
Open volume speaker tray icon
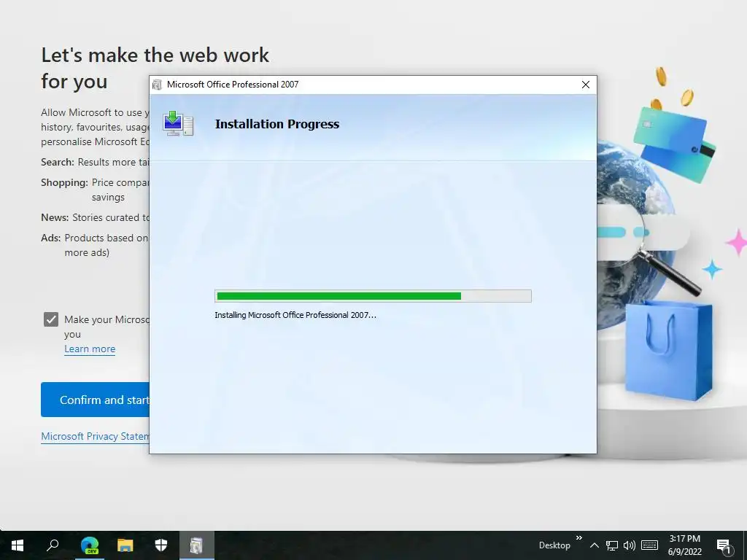[x=630, y=545]
